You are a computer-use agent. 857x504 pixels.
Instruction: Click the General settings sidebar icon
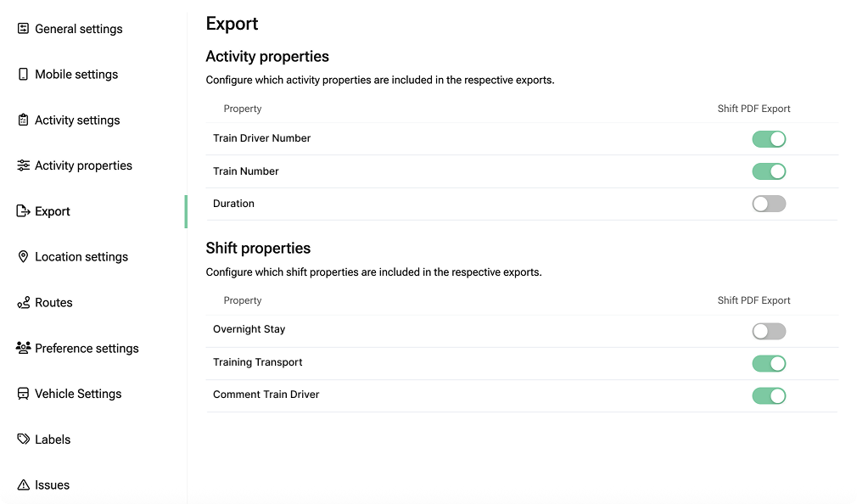pos(23,29)
